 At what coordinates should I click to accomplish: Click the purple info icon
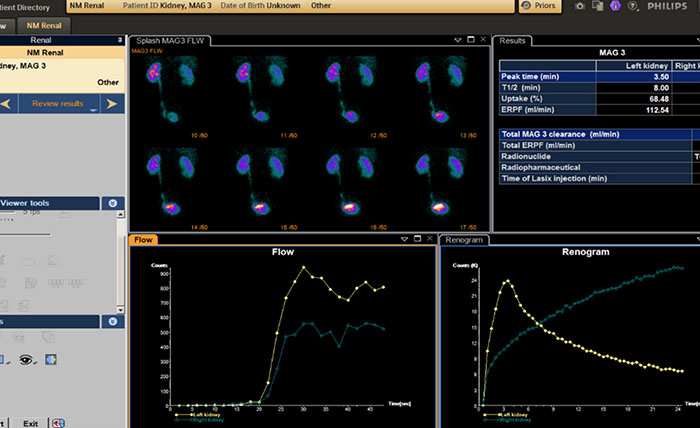coord(617,6)
